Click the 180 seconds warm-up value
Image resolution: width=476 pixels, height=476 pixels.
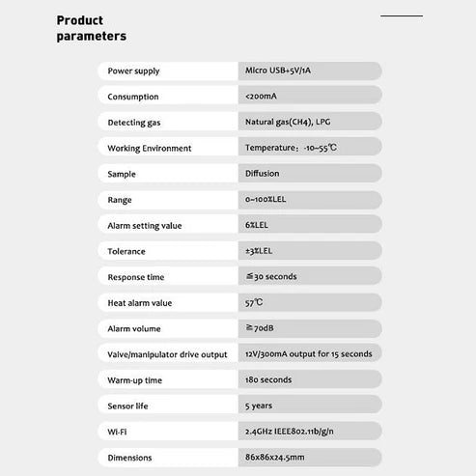point(268,379)
